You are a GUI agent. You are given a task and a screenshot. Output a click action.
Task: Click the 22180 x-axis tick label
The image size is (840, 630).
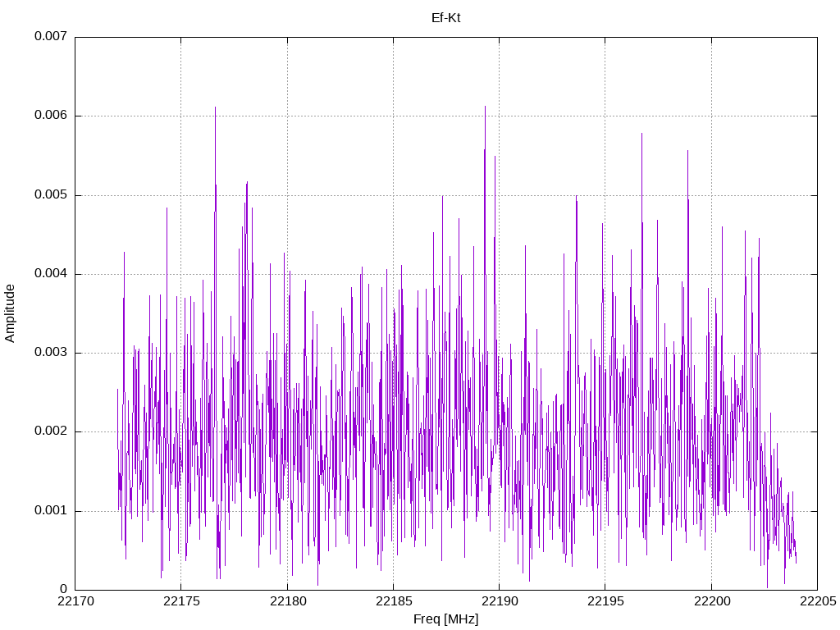tap(288, 601)
